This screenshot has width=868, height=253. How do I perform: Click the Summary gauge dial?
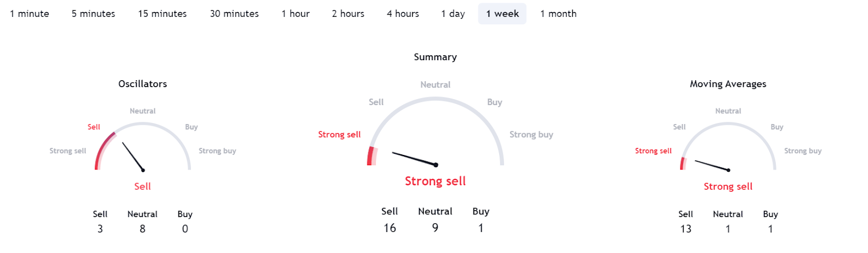pyautogui.click(x=436, y=131)
